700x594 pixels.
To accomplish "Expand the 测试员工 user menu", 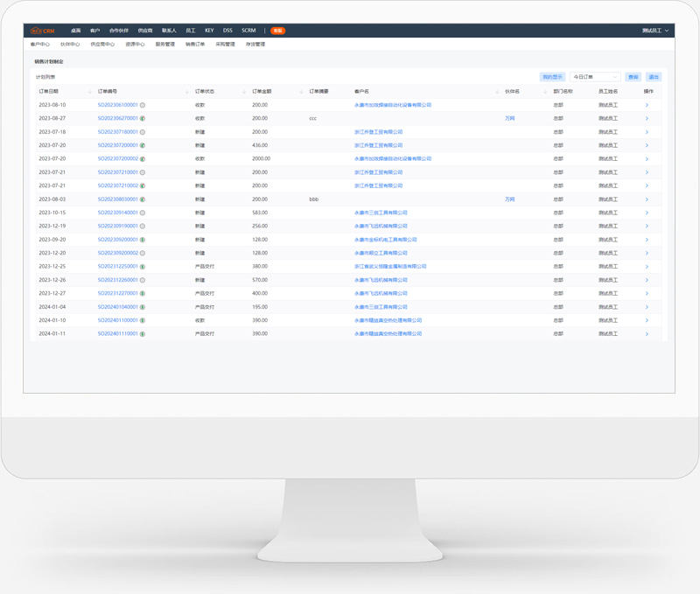I will pyautogui.click(x=654, y=31).
